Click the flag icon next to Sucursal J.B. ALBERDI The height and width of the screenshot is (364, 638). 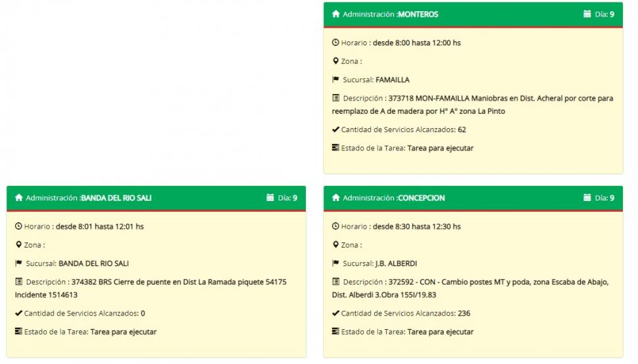tap(335, 263)
